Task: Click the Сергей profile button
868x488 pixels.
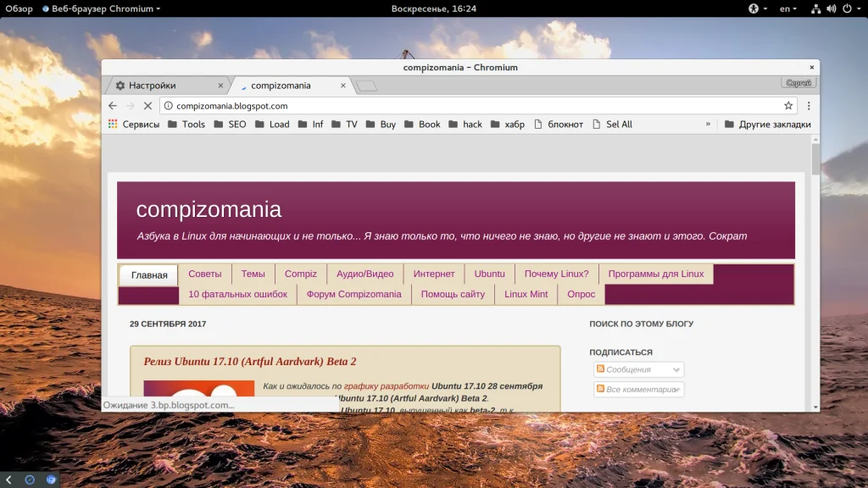Action: 798,83
